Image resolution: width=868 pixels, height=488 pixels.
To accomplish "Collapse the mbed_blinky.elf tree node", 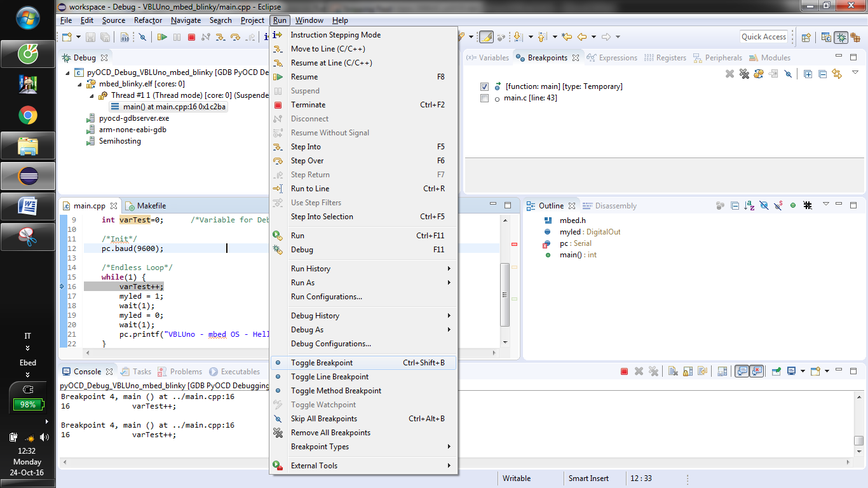I will pyautogui.click(x=79, y=84).
